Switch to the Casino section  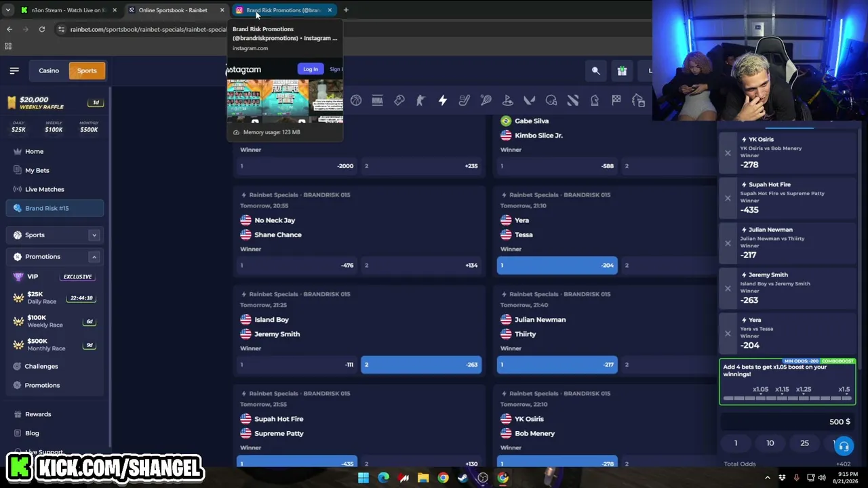[x=49, y=70]
